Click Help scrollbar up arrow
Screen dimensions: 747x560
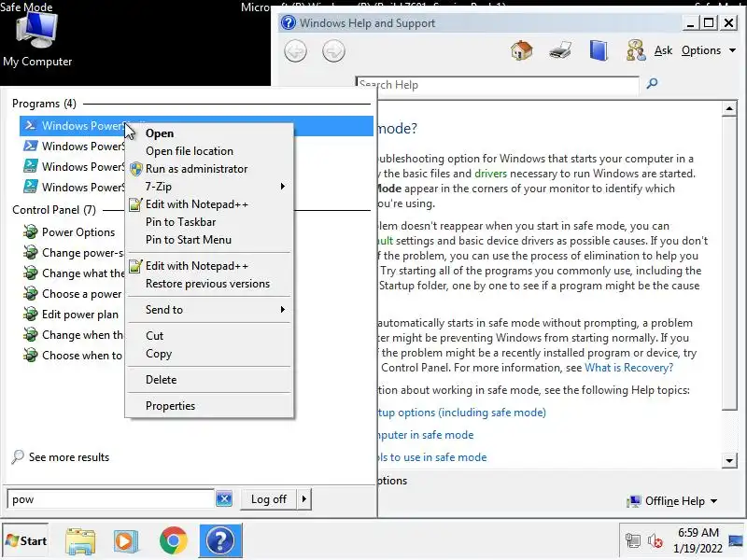(729, 108)
